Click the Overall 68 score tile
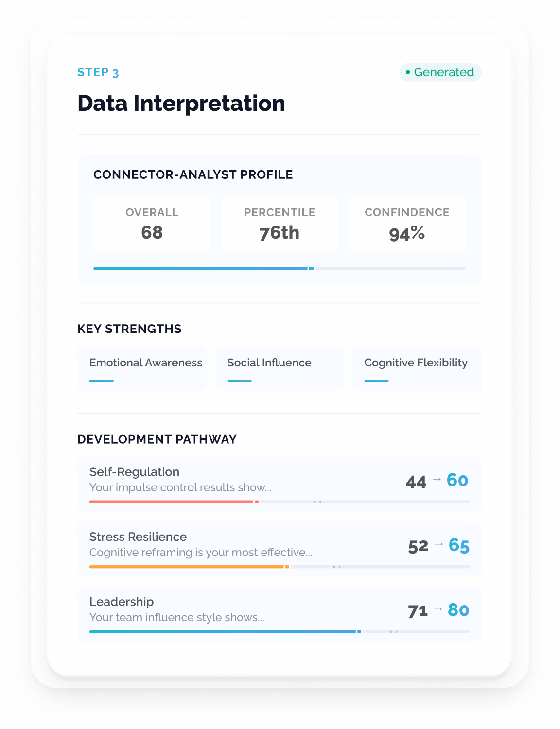The height and width of the screenshot is (729, 560). tap(152, 224)
